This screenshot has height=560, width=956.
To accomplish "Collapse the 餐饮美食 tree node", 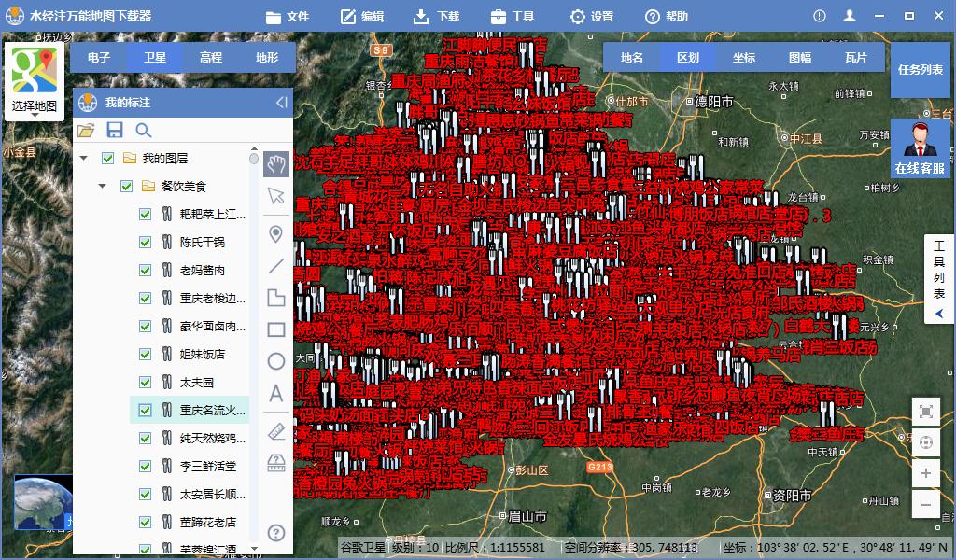I will point(103,187).
